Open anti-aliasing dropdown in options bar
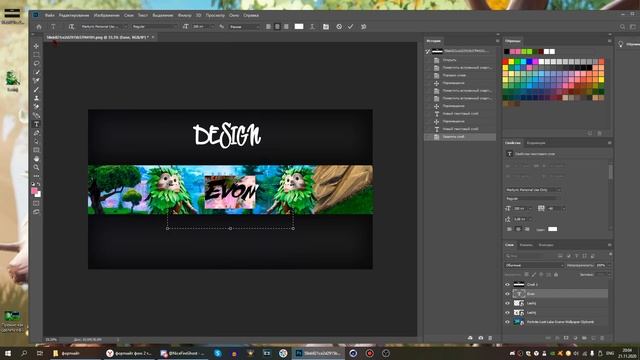640x360 pixels. pos(244,27)
